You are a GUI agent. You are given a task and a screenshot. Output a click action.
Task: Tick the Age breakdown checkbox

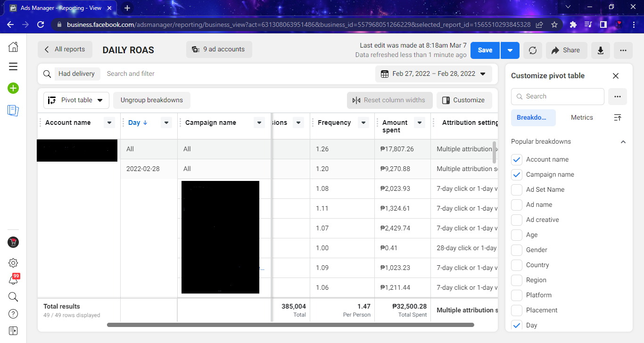coord(517,235)
